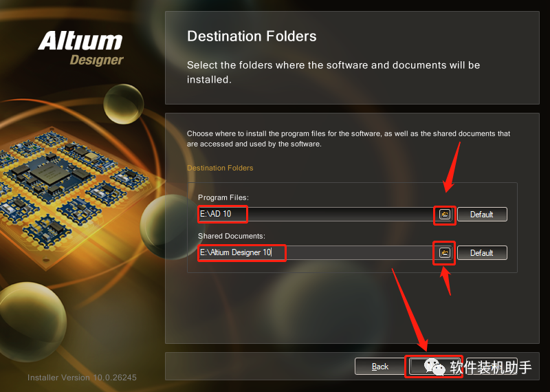Focus the Program Files path field
Viewport: 550px width, 392px height.
316,214
